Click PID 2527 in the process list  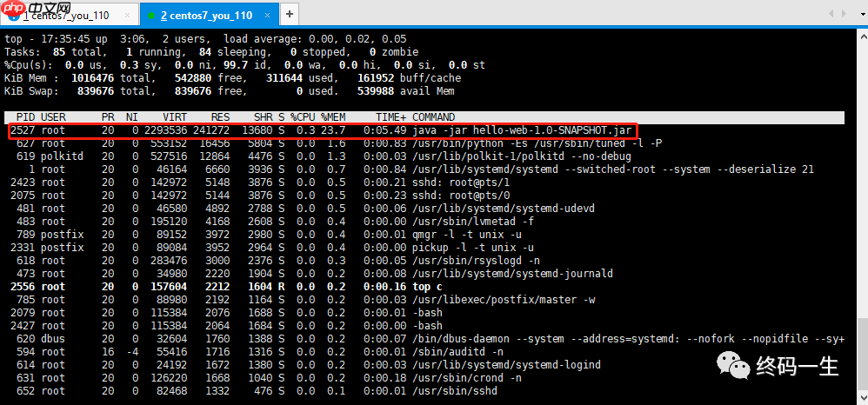click(22, 130)
